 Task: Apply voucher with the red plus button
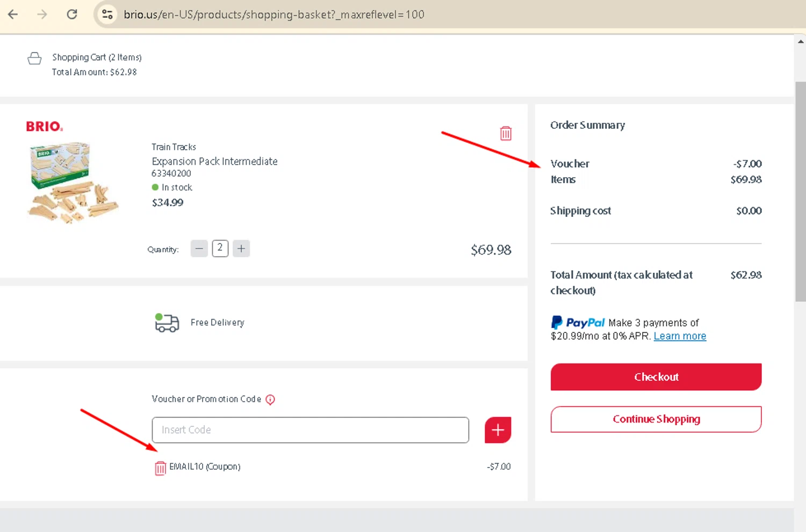point(498,430)
